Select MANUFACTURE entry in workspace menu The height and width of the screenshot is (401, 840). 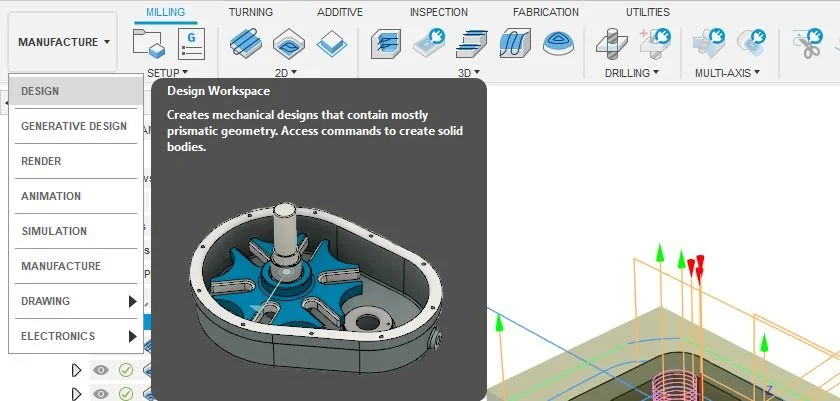(x=76, y=266)
